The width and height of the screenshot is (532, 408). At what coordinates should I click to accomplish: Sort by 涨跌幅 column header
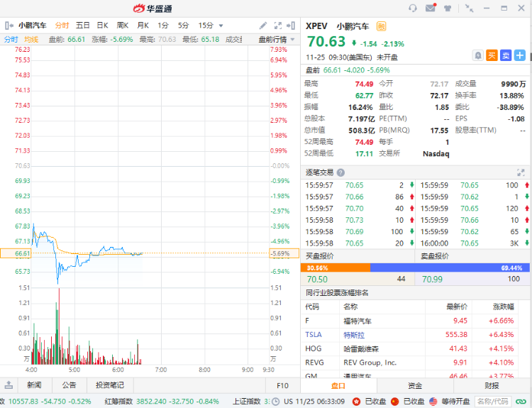pyautogui.click(x=504, y=307)
